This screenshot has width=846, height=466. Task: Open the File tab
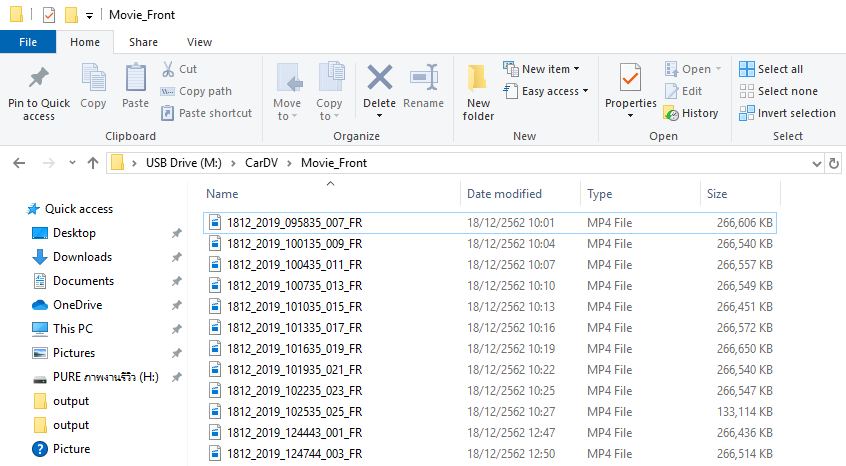pos(28,42)
